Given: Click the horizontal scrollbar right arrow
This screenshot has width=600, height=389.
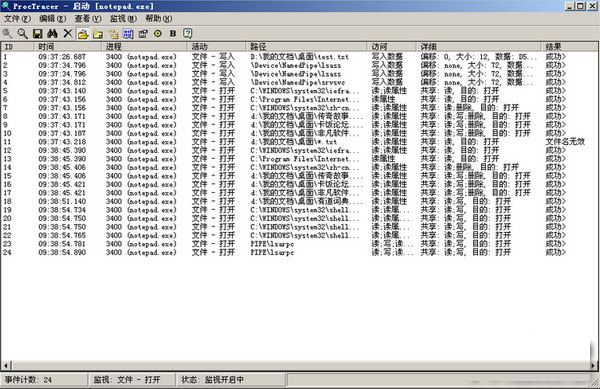Looking at the screenshot, I should pos(594,366).
